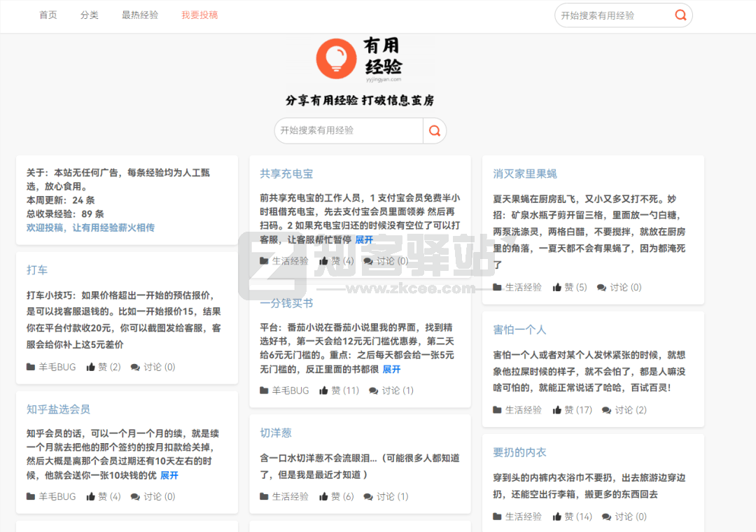Click the 我要投稿 link
The image size is (756, 532).
point(199,15)
